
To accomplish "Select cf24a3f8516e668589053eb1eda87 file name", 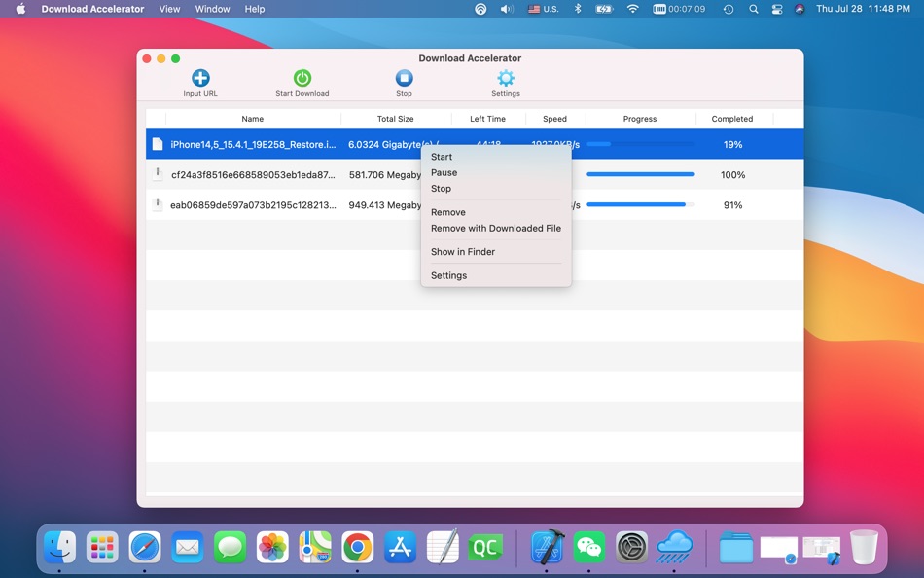I will [254, 175].
